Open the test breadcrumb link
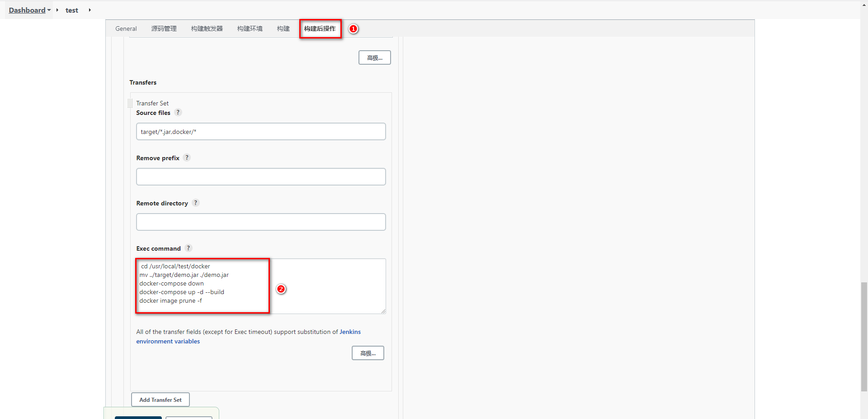The image size is (868, 419). click(72, 10)
